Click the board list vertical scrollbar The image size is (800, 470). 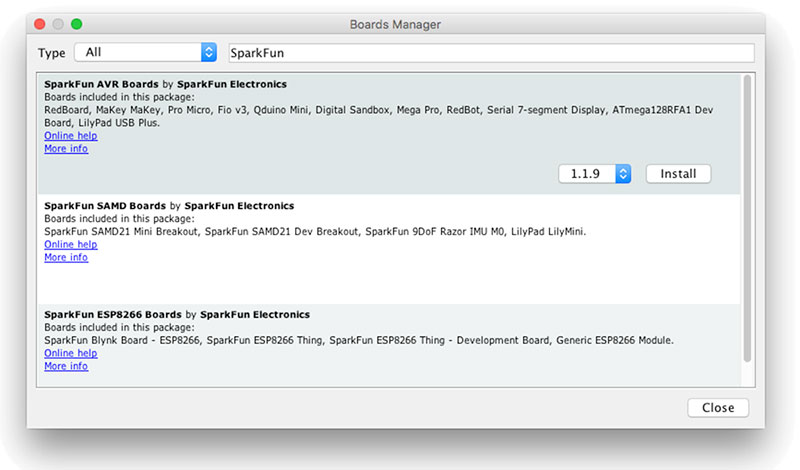747,220
